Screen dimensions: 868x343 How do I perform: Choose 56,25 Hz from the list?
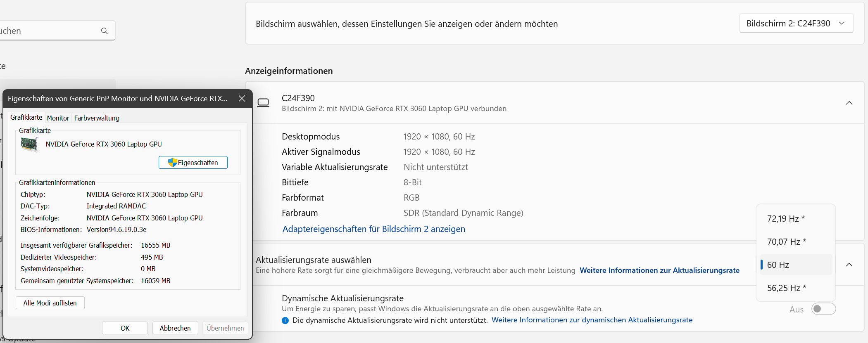tap(786, 288)
